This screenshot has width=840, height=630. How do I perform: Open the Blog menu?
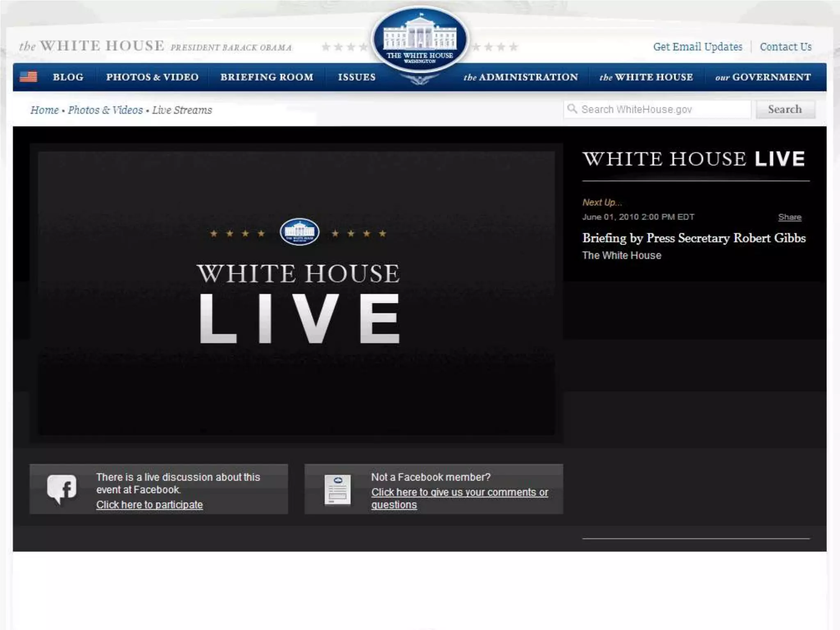[x=68, y=77]
